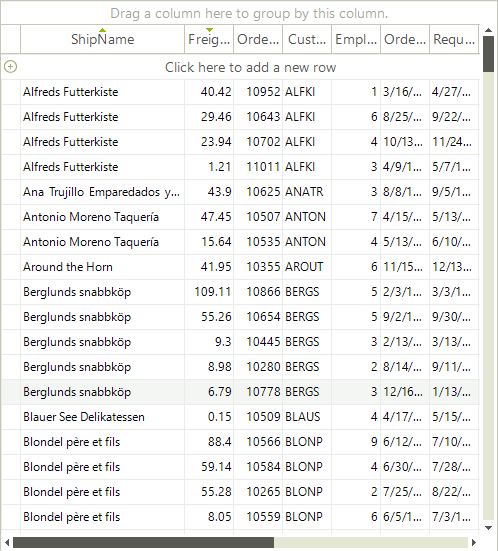498x551 pixels.
Task: Sort by the Freig... column header
Action: pos(209,39)
